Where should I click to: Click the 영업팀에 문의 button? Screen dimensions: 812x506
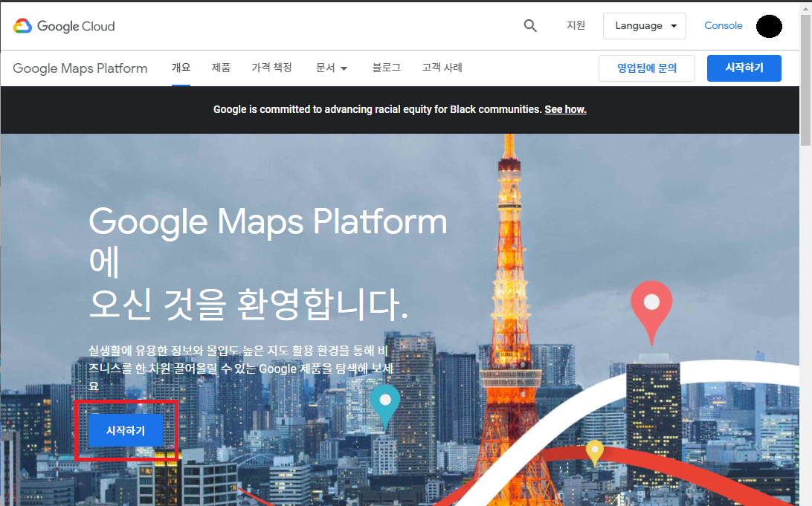647,68
